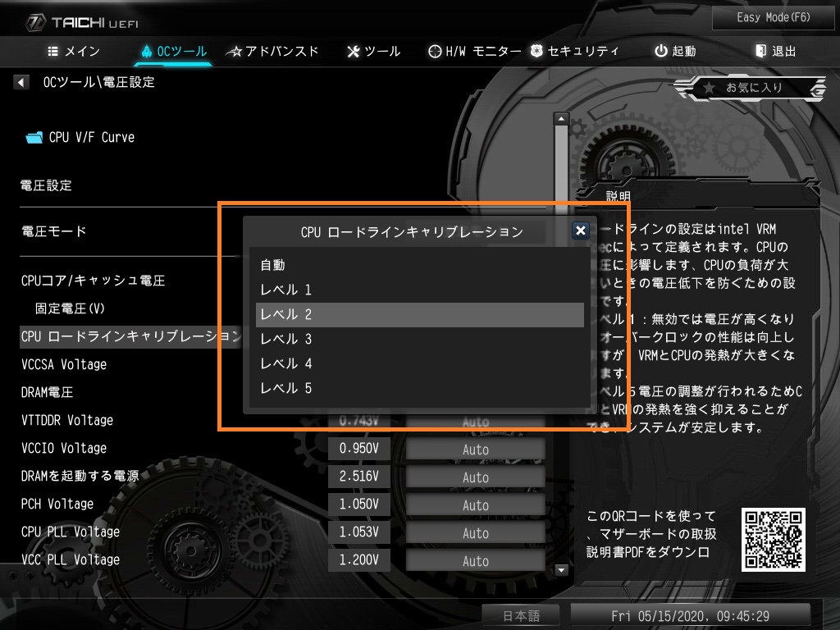
Task: Pick レベル 3 from the list
Action: pyautogui.click(x=419, y=339)
